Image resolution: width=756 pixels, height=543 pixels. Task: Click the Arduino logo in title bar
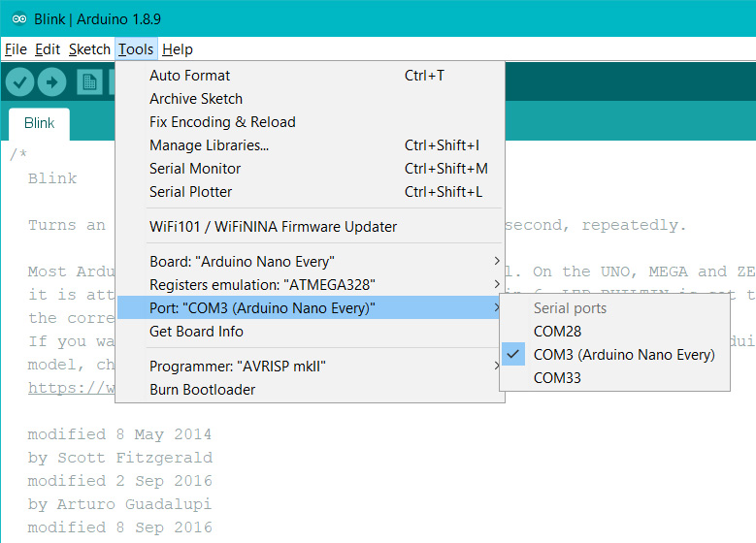click(x=19, y=18)
